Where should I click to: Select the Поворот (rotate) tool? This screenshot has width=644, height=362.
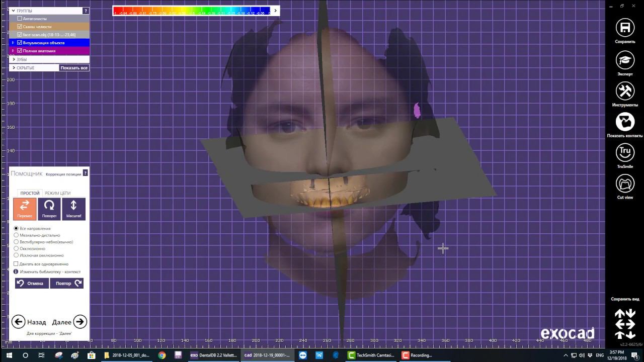click(x=49, y=209)
